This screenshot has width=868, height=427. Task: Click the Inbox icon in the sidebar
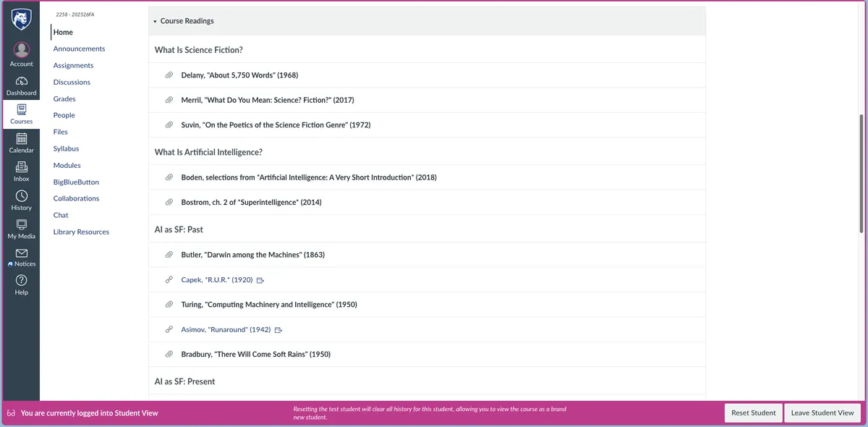(21, 170)
